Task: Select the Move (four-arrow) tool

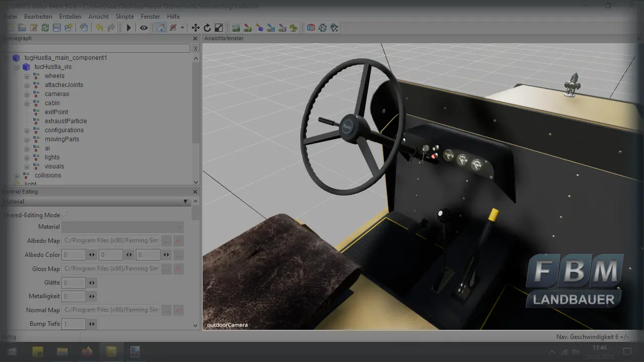Action: click(196, 28)
